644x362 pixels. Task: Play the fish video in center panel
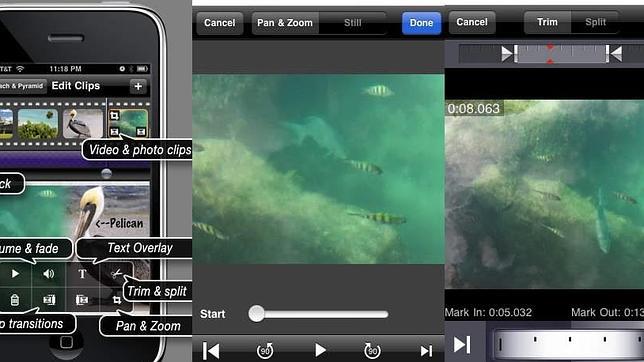point(320,350)
